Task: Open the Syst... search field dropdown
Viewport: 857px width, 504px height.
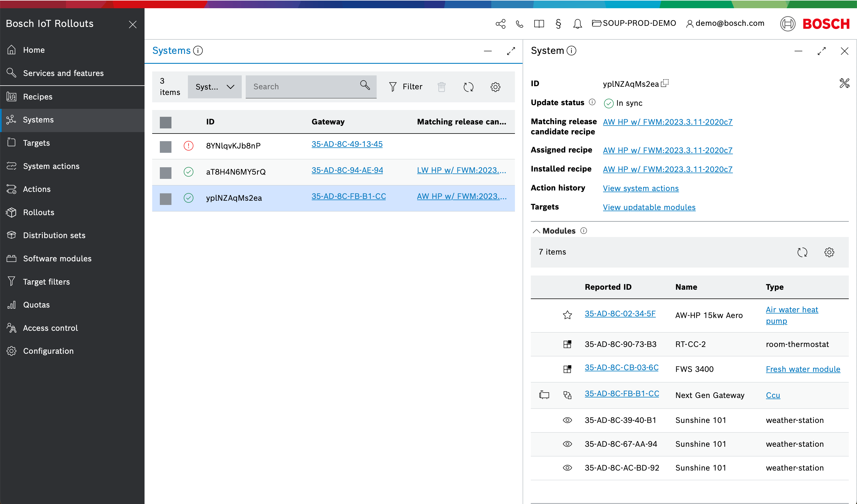Action: pos(215,87)
